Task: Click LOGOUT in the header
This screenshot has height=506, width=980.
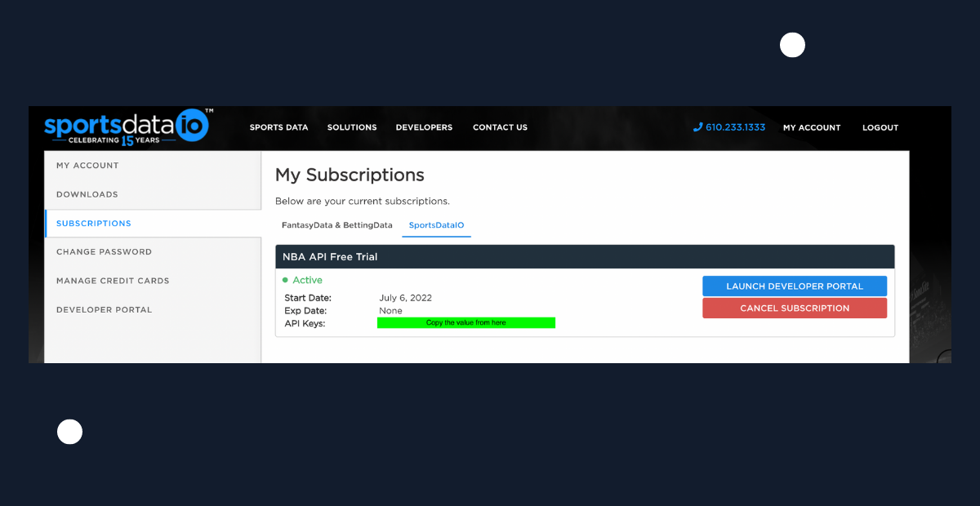Action: click(880, 127)
